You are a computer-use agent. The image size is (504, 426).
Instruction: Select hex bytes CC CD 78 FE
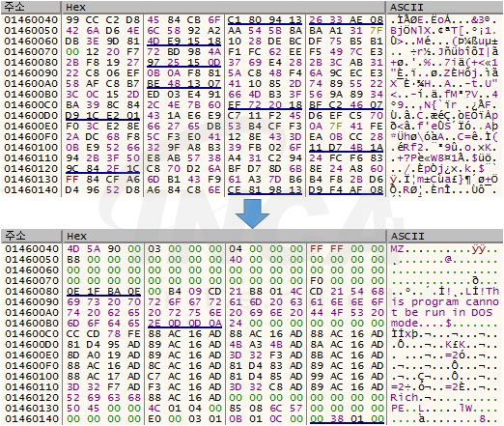pyautogui.click(x=104, y=334)
